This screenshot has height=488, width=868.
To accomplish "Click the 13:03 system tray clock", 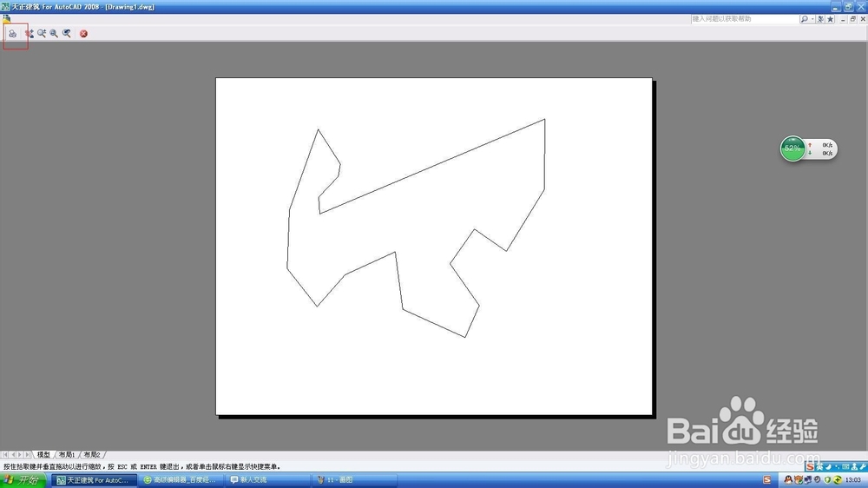I will coord(853,480).
